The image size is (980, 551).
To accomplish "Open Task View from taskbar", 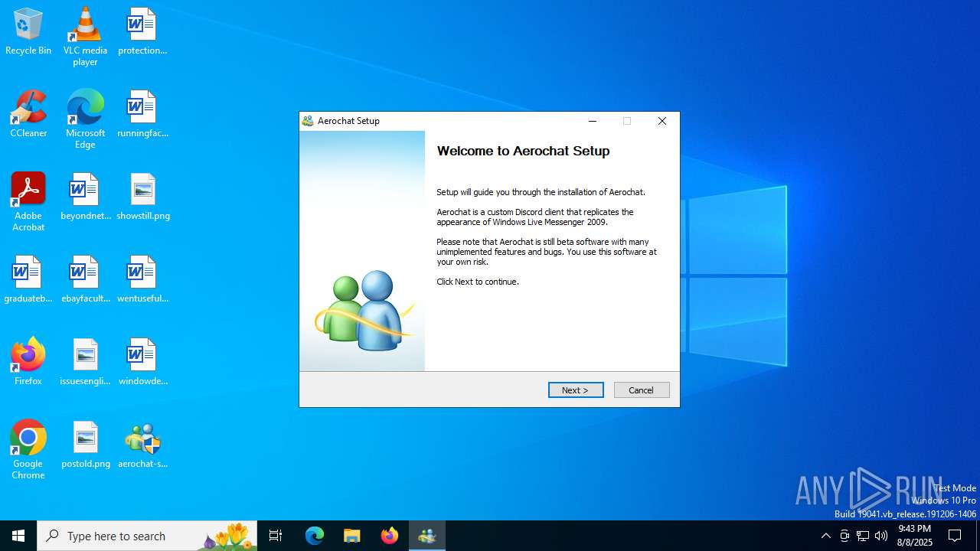I will 276,536.
